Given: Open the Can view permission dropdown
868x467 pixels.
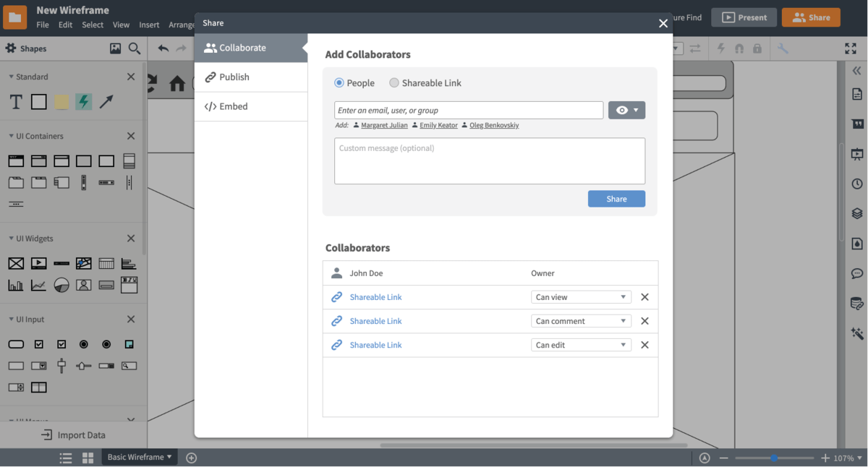Looking at the screenshot, I should pyautogui.click(x=581, y=296).
